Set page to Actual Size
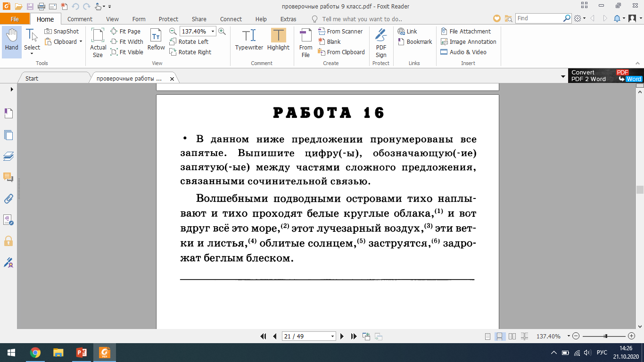The width and height of the screenshot is (644, 362). tap(98, 42)
